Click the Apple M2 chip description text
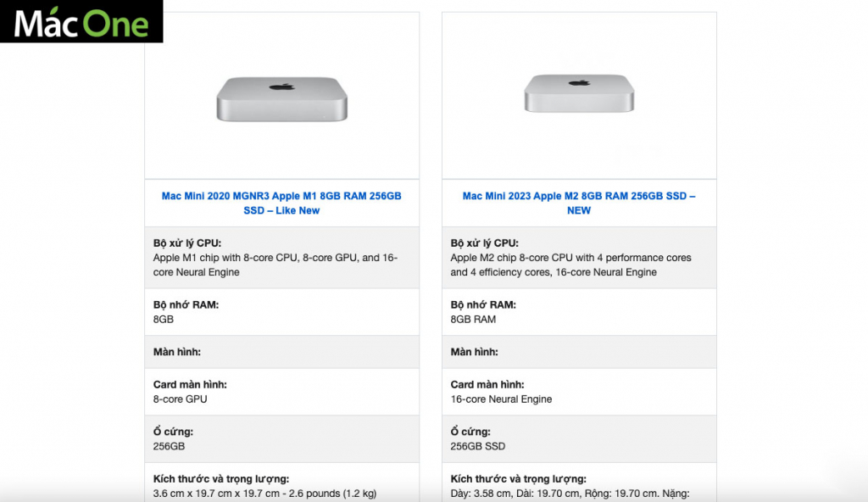 point(570,265)
